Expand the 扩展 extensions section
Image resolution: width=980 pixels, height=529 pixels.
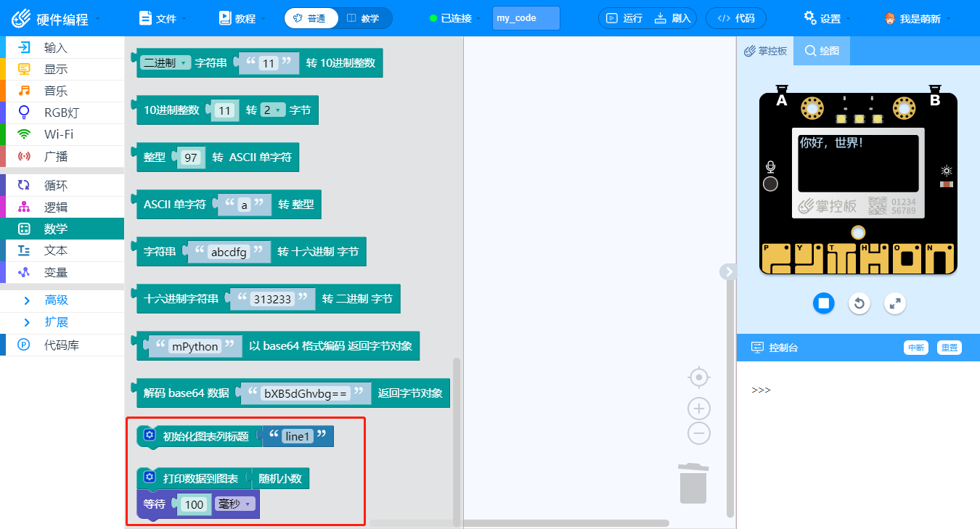(x=62, y=322)
